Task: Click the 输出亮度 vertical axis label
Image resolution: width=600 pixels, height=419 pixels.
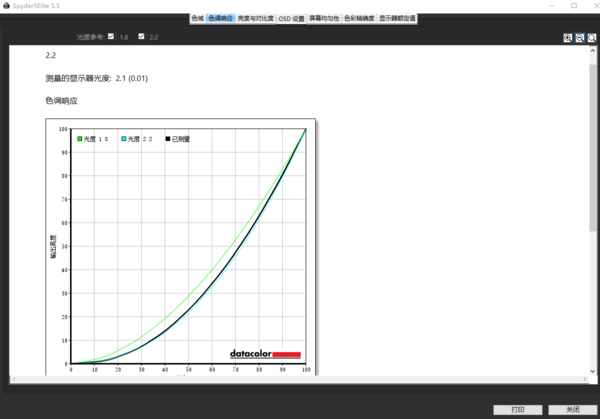Action: (x=53, y=247)
